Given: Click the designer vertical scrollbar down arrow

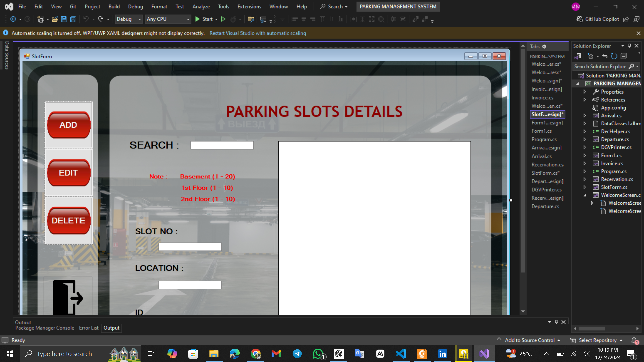Looking at the screenshot, I should pos(523,312).
